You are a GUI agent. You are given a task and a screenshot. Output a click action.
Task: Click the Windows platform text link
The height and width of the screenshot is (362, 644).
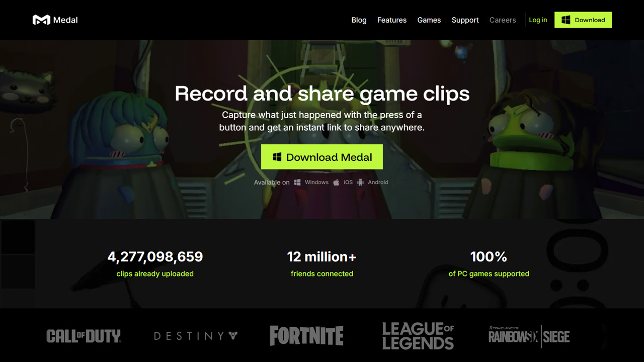[316, 183]
